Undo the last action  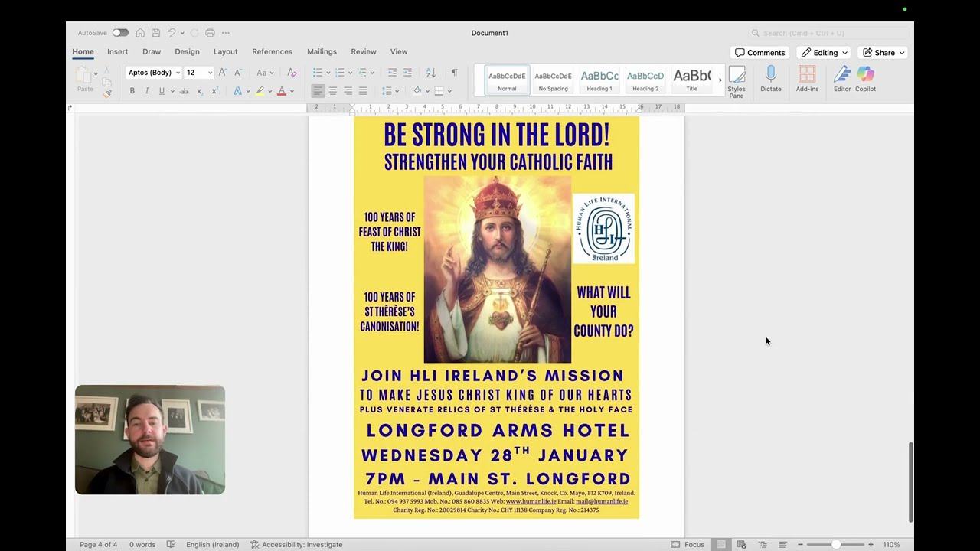tap(171, 33)
